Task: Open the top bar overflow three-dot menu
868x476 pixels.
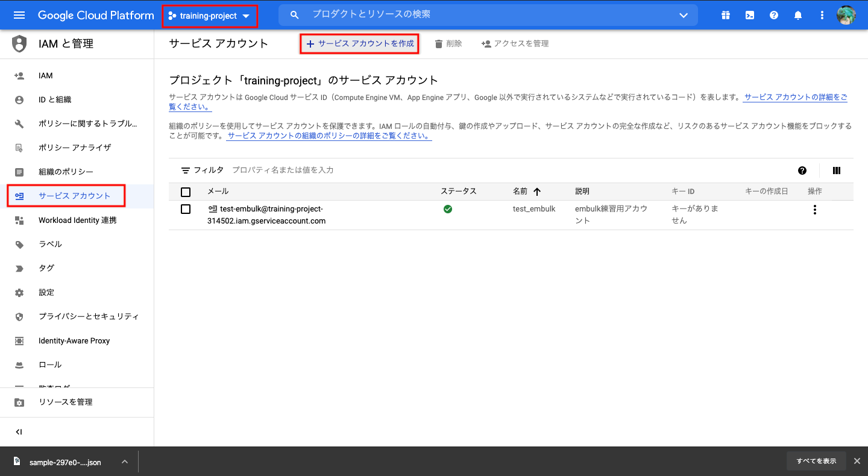Action: pyautogui.click(x=822, y=15)
